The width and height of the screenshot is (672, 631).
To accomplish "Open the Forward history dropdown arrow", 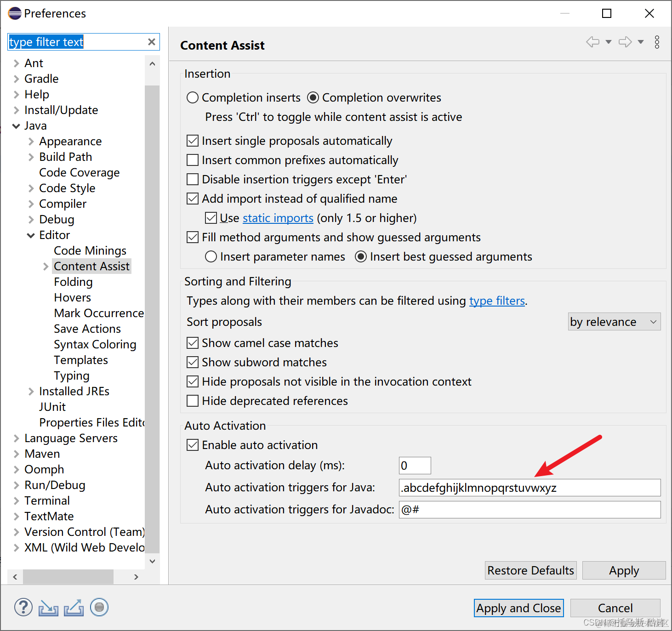I will pos(641,42).
